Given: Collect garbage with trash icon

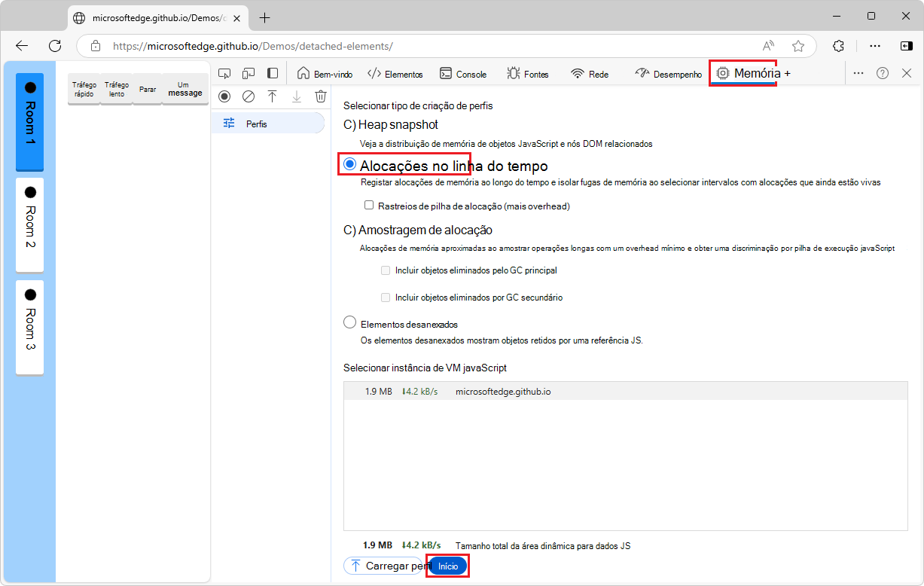Looking at the screenshot, I should tap(321, 96).
